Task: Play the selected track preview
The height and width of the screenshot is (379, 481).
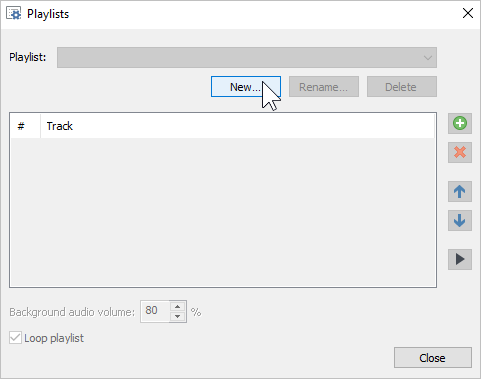Action: pos(460,259)
